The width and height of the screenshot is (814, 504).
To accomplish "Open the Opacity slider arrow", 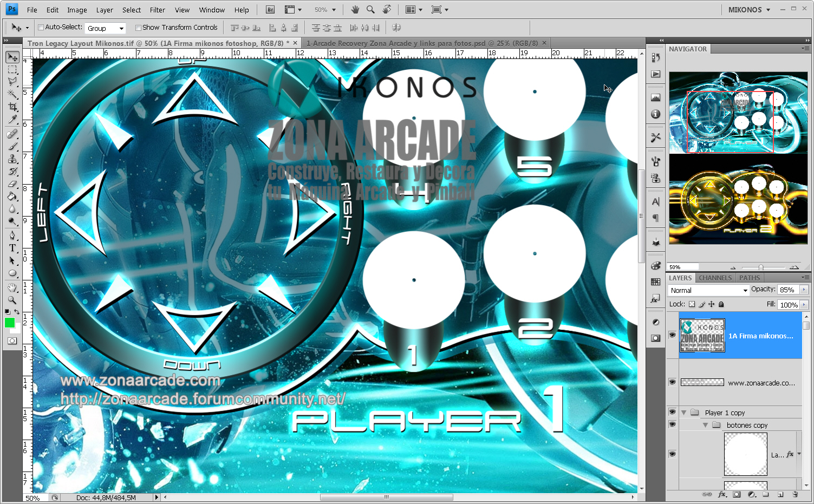I will pyautogui.click(x=804, y=290).
